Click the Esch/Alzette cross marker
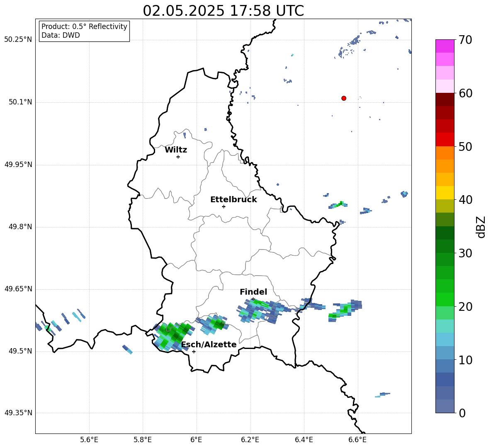Image resolution: width=491 pixels, height=448 pixels. (x=194, y=351)
